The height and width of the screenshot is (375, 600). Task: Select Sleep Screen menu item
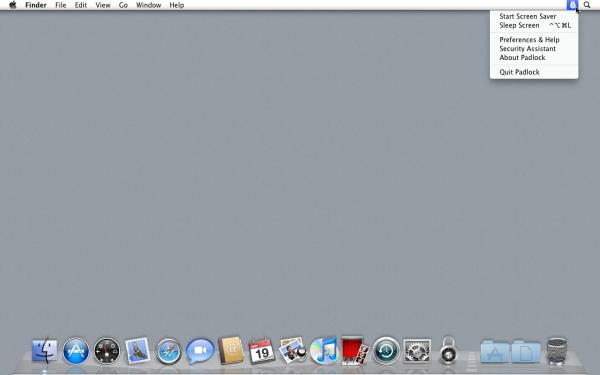pos(534,25)
